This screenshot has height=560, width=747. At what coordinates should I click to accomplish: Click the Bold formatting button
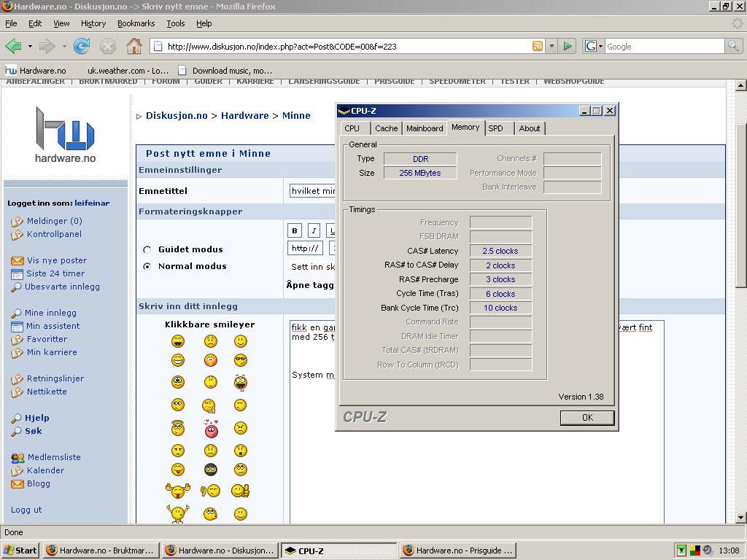point(295,231)
